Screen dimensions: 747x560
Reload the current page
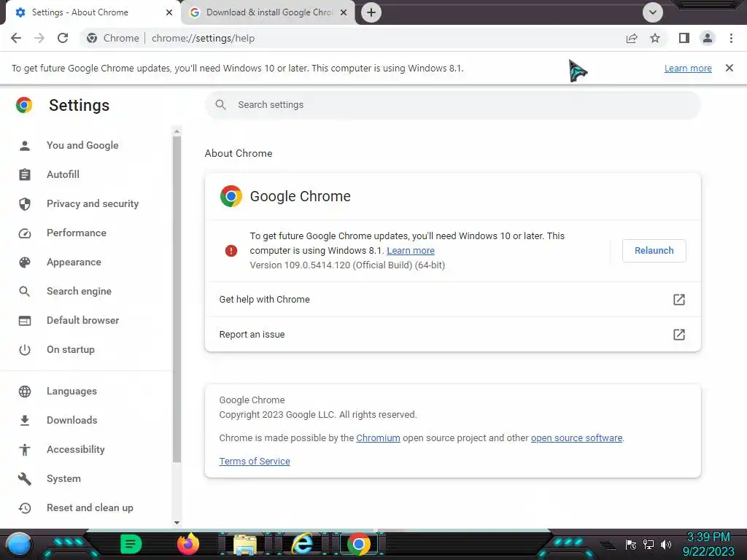[63, 38]
